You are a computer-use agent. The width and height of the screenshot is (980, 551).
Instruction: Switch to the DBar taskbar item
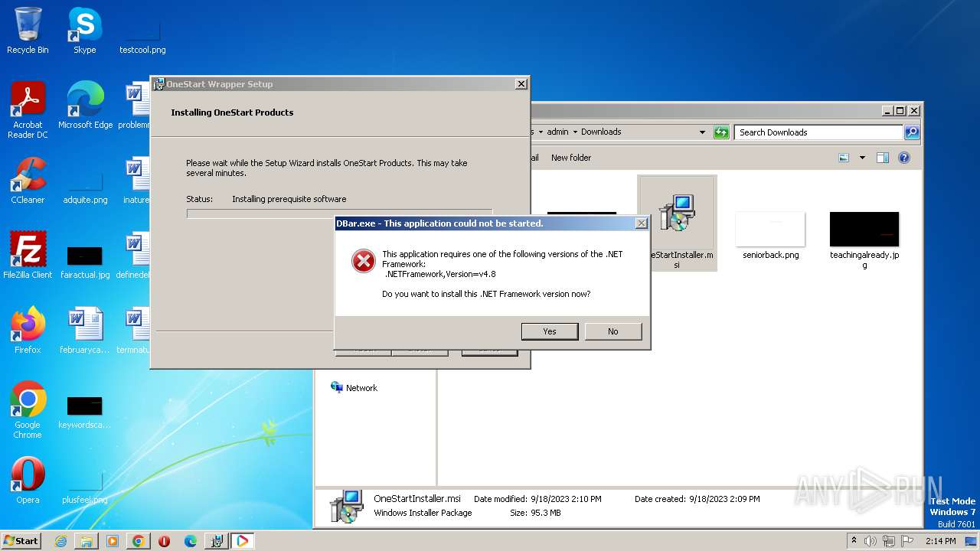point(242,541)
